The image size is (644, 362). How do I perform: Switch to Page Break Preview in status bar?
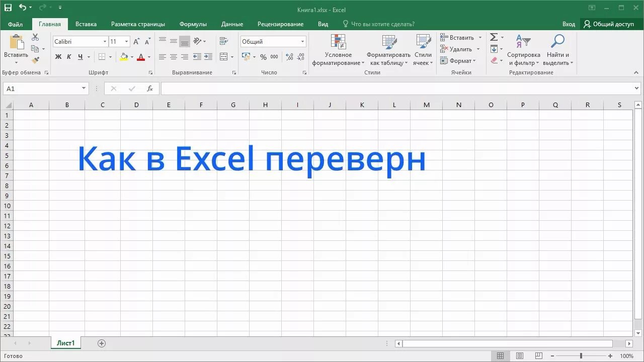pos(539,356)
